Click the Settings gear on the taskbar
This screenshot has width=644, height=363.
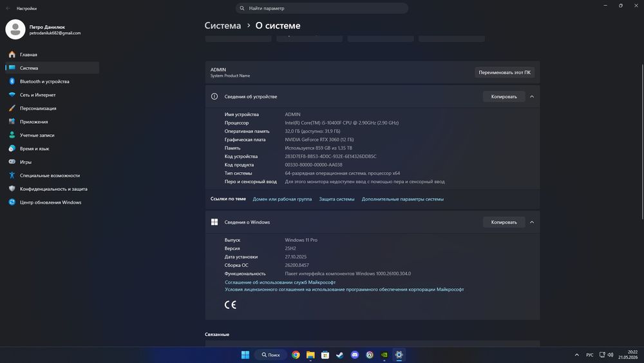click(399, 355)
